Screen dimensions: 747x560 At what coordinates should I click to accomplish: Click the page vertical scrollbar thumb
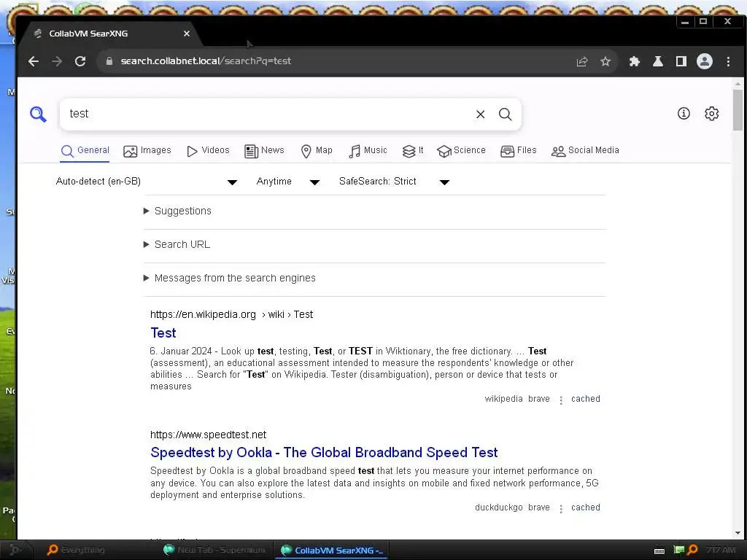coord(738,109)
